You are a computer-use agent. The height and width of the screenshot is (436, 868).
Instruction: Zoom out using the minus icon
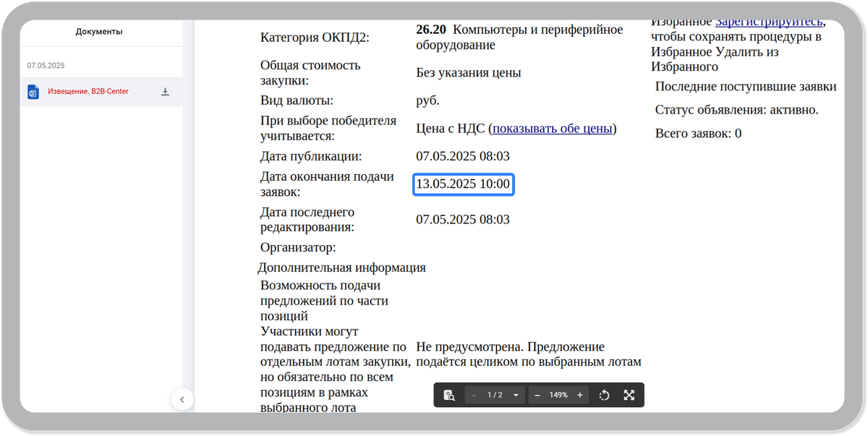[537, 395]
